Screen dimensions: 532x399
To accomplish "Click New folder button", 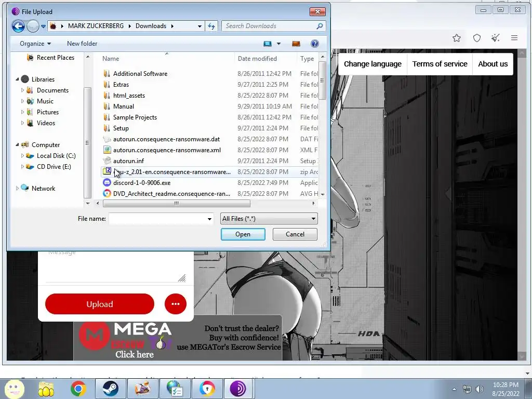I will click(x=82, y=44).
